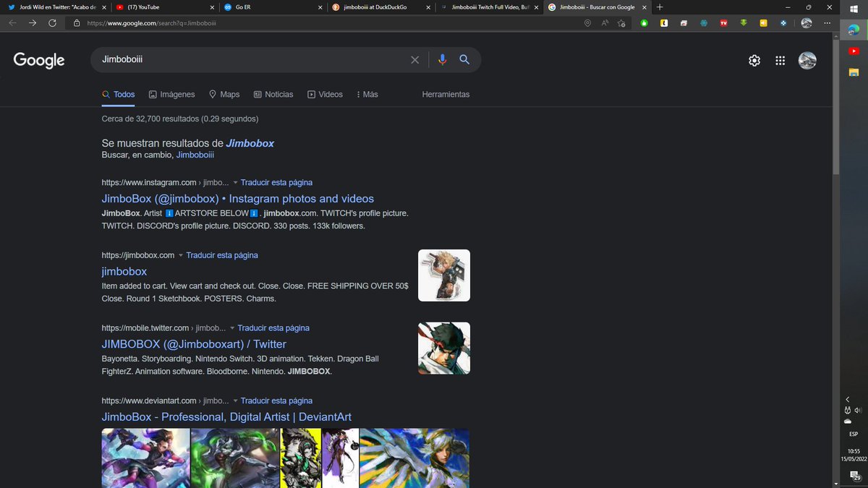Image resolution: width=868 pixels, height=488 pixels.
Task: Close the DuckDuckGo tab
Action: [x=428, y=7]
